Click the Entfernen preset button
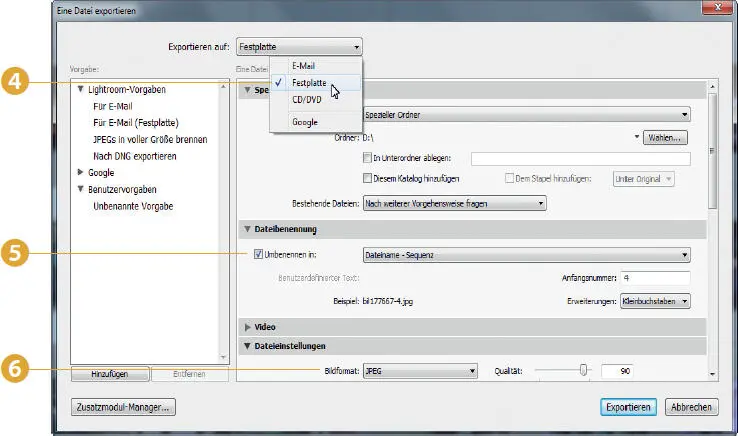Screen dimensions: 738x436 pos(189,374)
